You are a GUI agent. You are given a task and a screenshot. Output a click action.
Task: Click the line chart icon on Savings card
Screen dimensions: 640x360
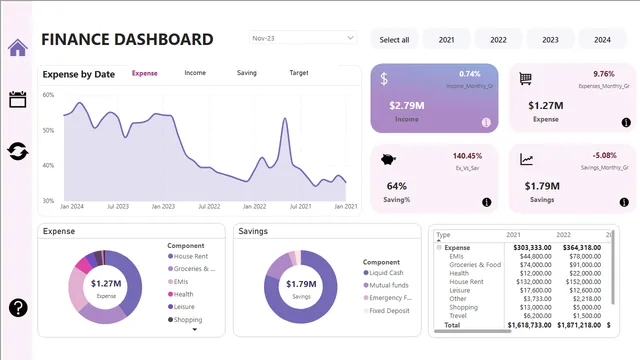pos(526,159)
